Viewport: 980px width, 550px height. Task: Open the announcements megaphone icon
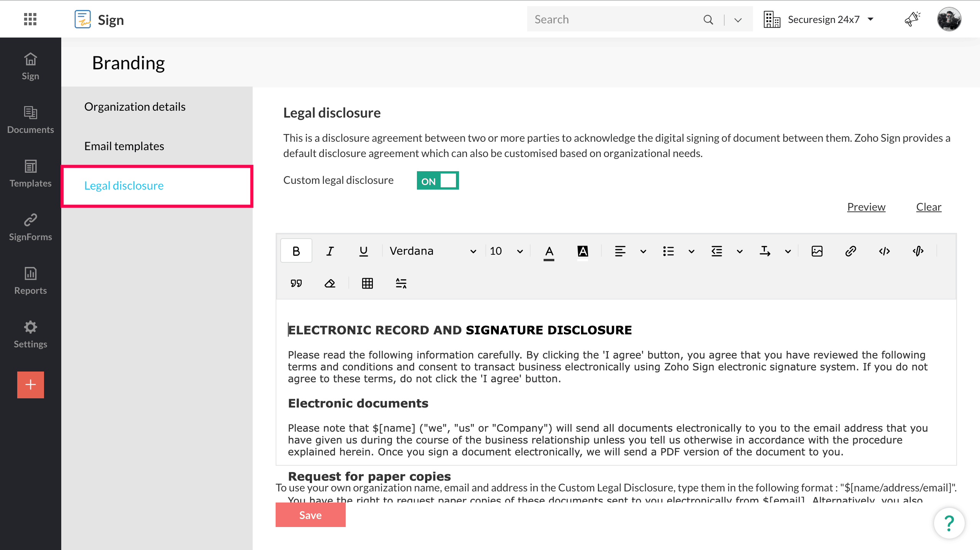tap(913, 19)
